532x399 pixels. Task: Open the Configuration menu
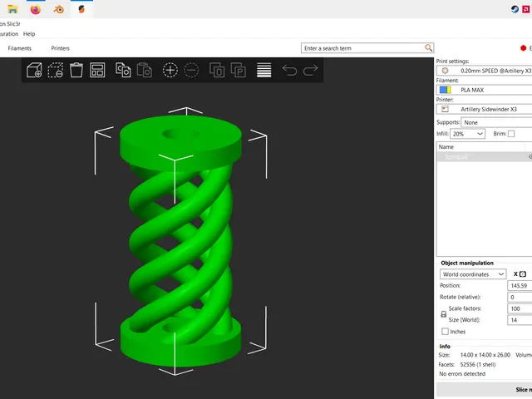point(9,34)
